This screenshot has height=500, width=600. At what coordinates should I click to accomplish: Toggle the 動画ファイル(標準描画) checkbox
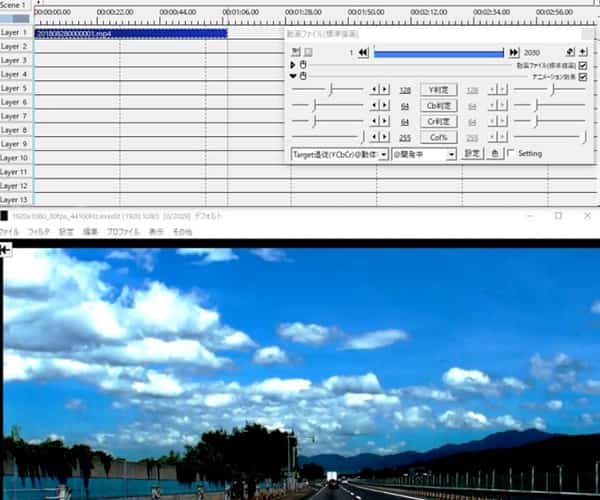click(x=583, y=65)
